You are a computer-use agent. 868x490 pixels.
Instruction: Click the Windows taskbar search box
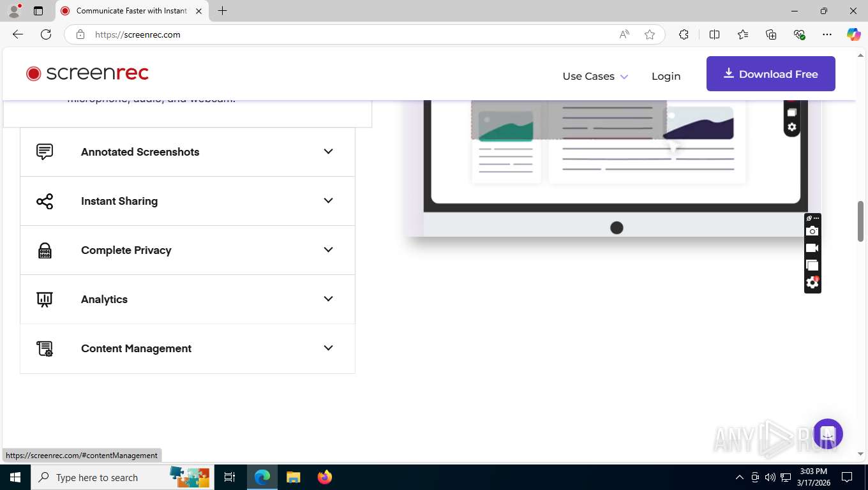click(121, 477)
